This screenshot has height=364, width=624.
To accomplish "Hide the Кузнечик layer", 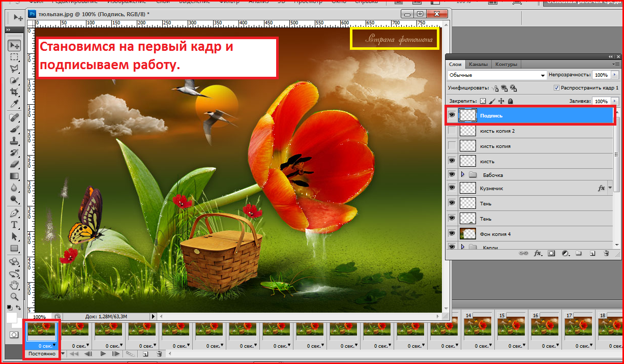I will click(452, 188).
